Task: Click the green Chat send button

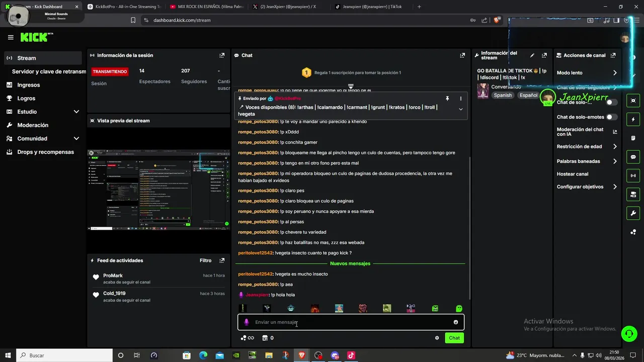Action: click(x=454, y=338)
